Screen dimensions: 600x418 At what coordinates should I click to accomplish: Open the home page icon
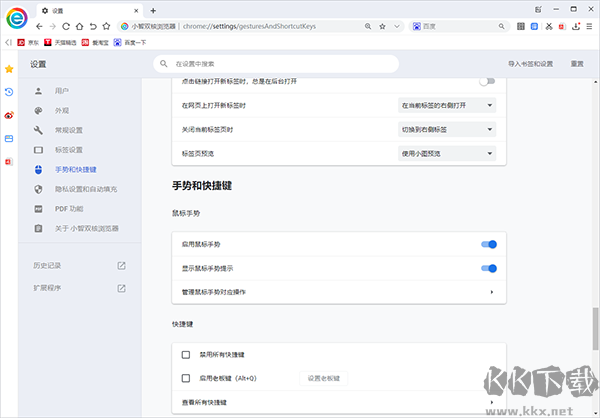coord(79,26)
